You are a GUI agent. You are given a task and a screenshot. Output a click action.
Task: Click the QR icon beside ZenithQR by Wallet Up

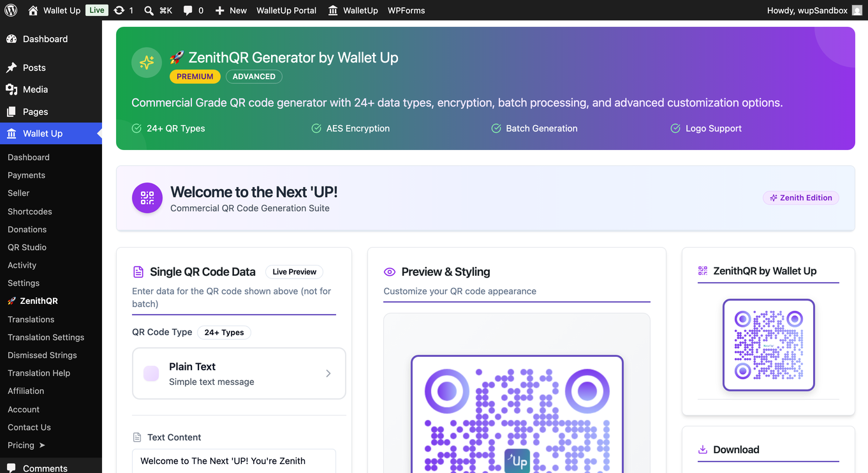coord(703,271)
